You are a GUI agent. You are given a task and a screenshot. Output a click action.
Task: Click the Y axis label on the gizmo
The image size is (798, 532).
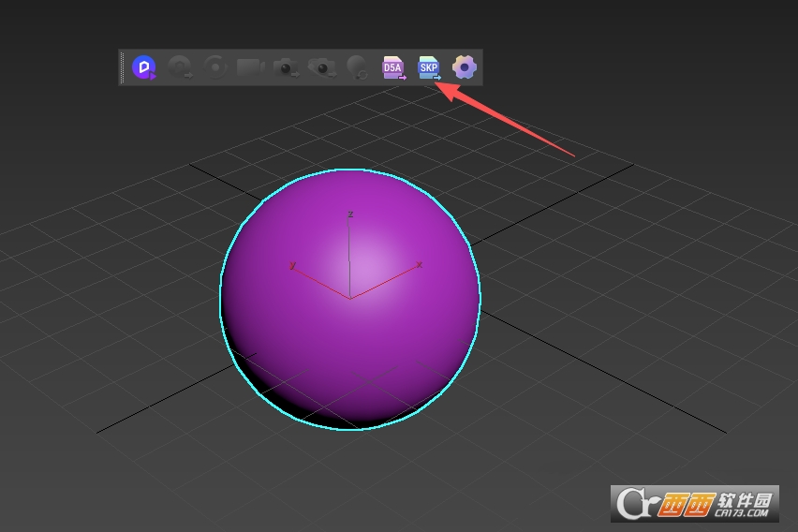click(x=292, y=265)
